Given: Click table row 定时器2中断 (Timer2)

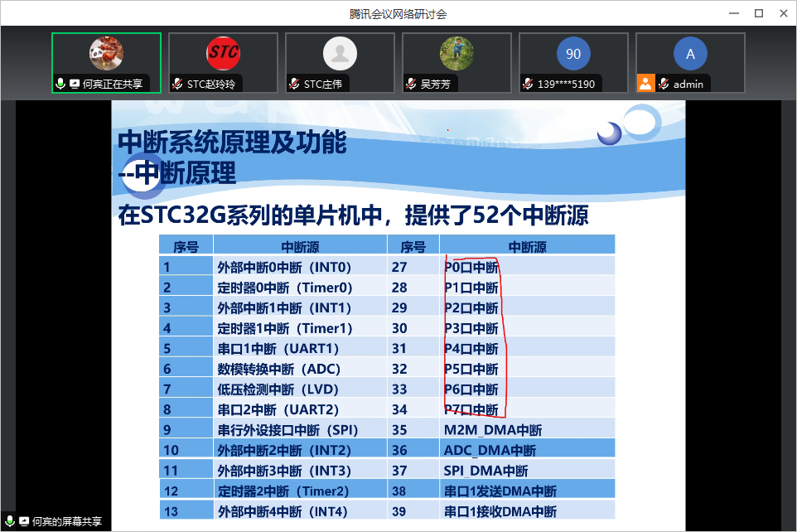Looking at the screenshot, I should 273,491.
